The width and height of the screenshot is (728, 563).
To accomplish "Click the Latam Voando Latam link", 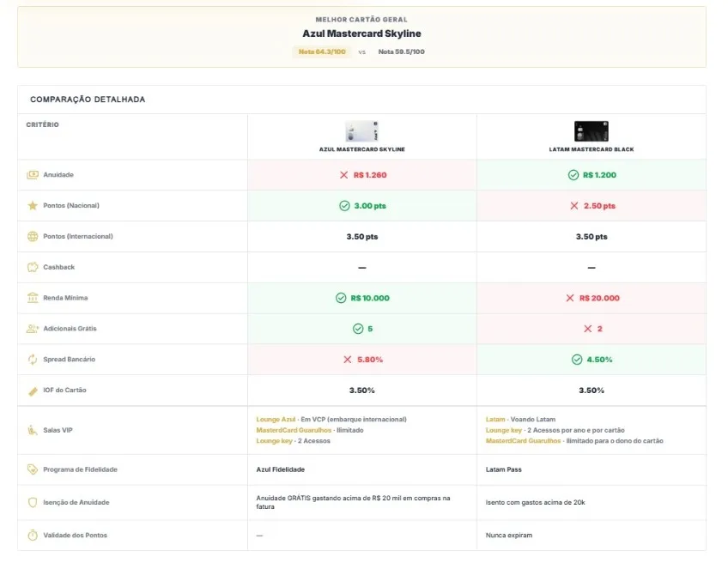I will point(495,419).
